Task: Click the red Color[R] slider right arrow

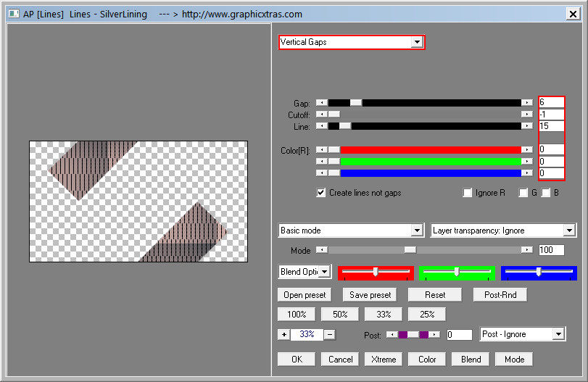Action: click(527, 149)
